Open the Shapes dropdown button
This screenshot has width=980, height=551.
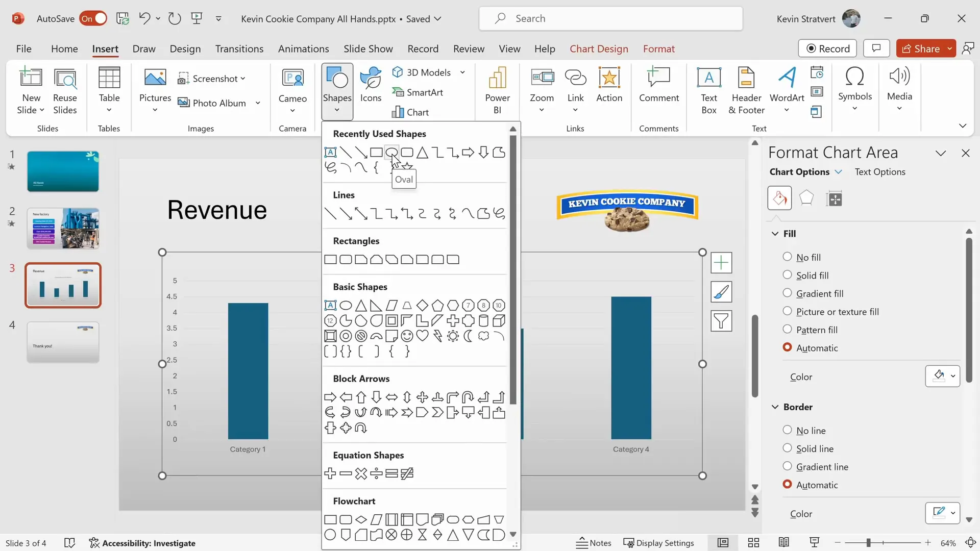337,91
